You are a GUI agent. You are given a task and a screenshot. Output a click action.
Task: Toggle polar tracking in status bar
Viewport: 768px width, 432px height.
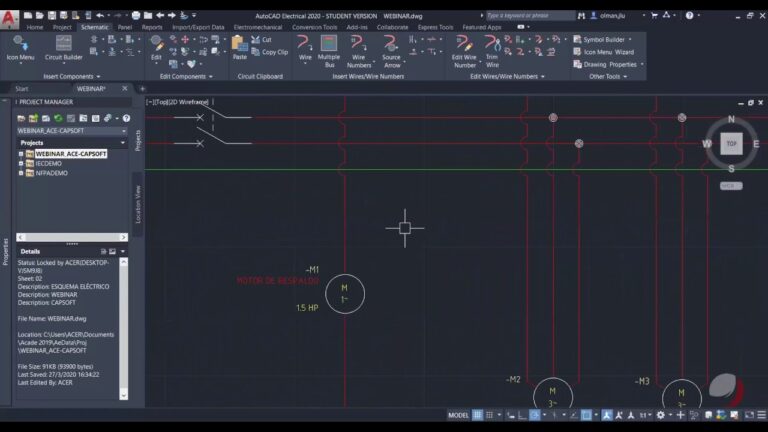coord(535,415)
